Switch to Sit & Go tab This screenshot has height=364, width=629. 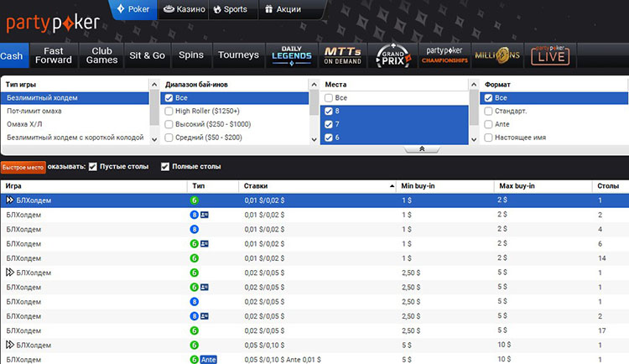[148, 55]
